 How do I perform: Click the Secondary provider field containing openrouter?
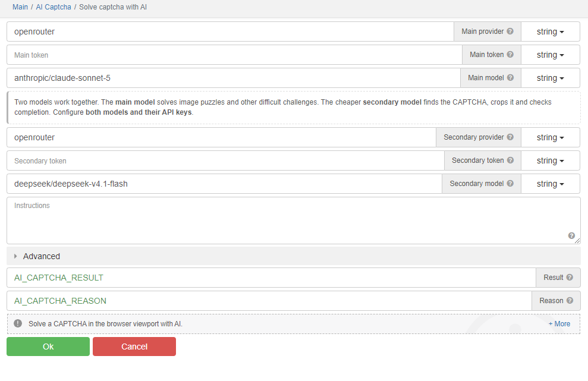(x=221, y=138)
